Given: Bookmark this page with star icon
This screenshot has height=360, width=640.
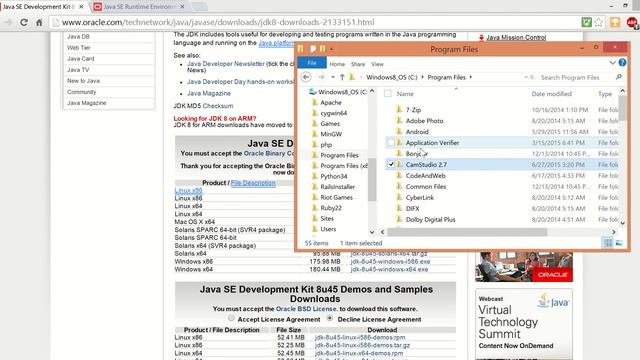Looking at the screenshot, I should (598, 22).
